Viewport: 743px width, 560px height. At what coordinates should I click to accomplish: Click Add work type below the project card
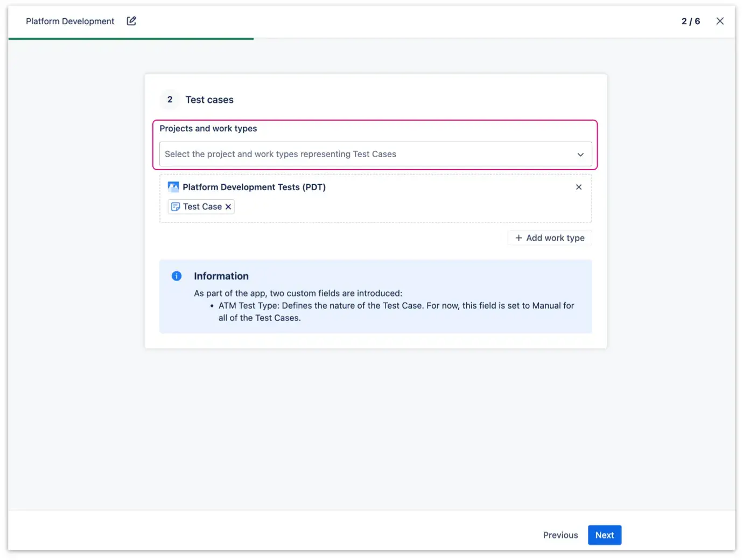tap(549, 237)
